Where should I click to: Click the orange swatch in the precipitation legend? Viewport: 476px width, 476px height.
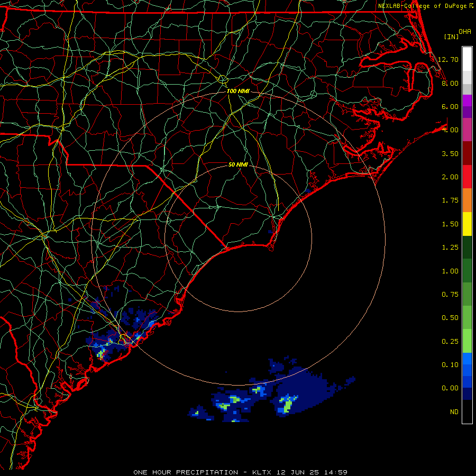467,200
